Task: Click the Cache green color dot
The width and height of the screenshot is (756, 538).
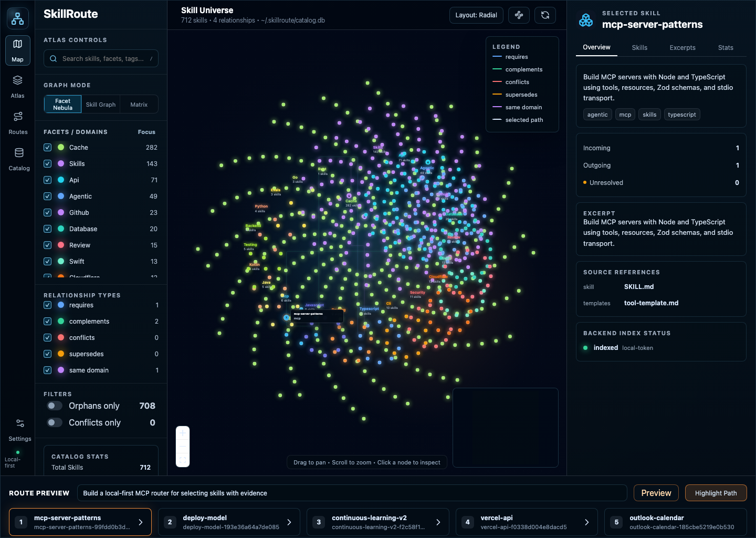Action: tap(61, 148)
